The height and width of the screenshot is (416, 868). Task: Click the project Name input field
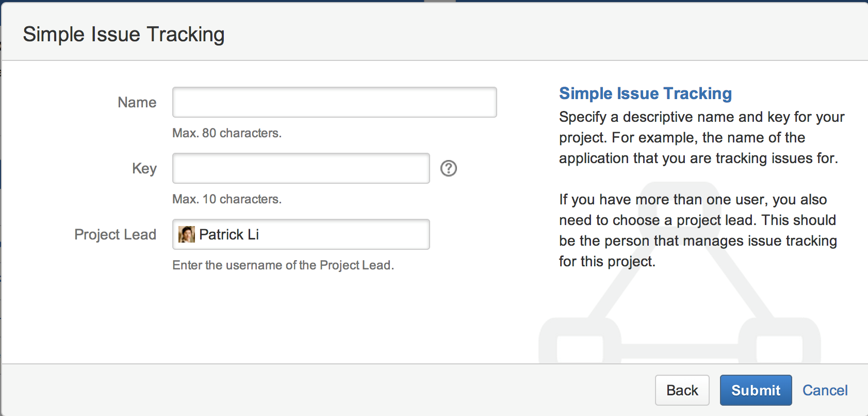tap(335, 102)
